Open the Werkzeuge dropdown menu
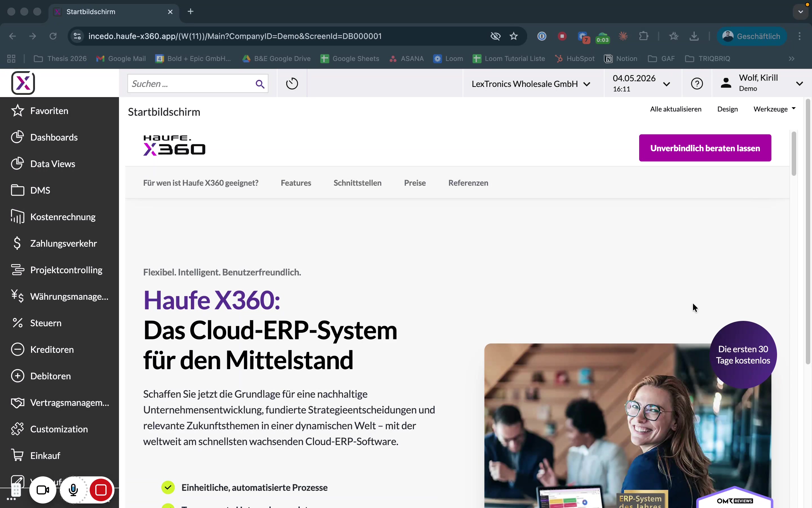Screen dimensions: 812x508 point(775,109)
